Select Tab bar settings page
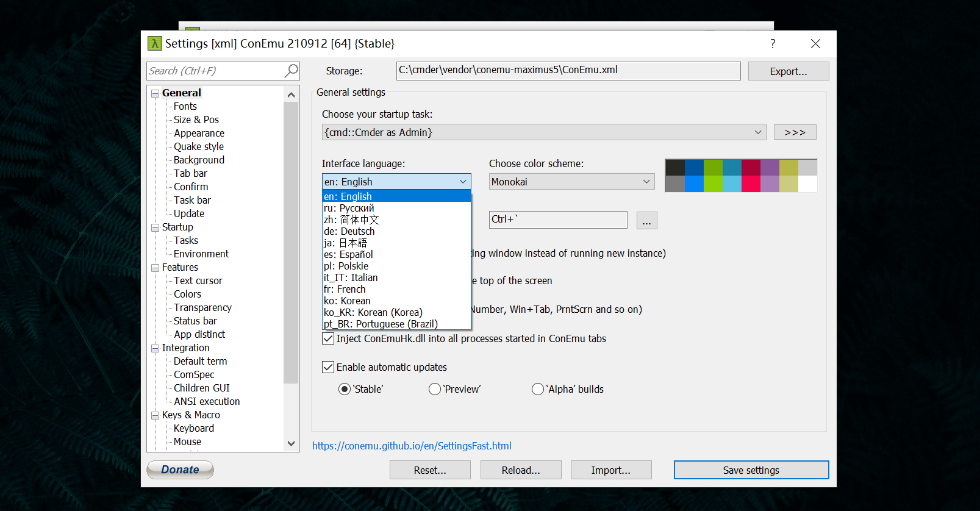 pos(190,173)
